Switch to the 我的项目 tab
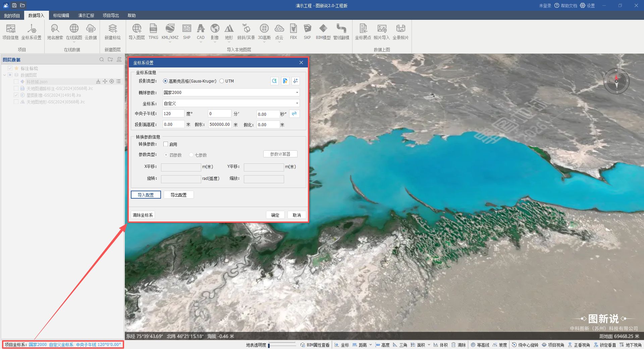The image size is (644, 349). [12, 15]
